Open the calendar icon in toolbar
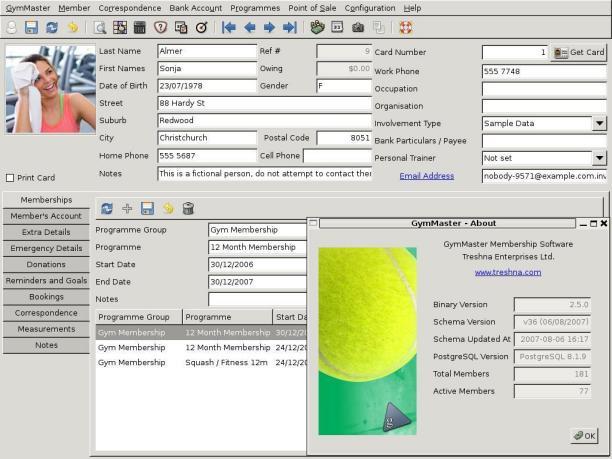The width and height of the screenshot is (612, 459). click(337, 27)
